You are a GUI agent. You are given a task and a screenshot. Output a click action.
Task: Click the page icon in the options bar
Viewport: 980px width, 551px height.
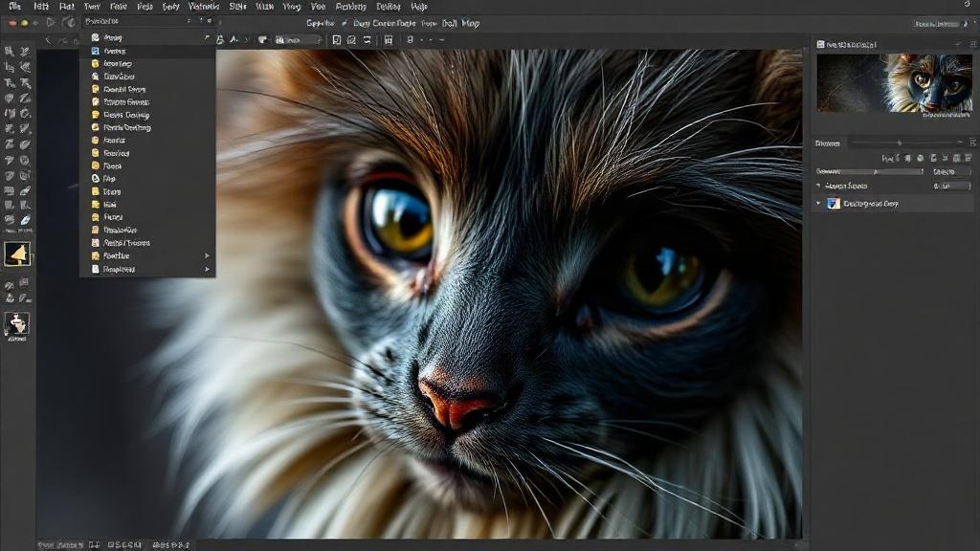(x=337, y=40)
